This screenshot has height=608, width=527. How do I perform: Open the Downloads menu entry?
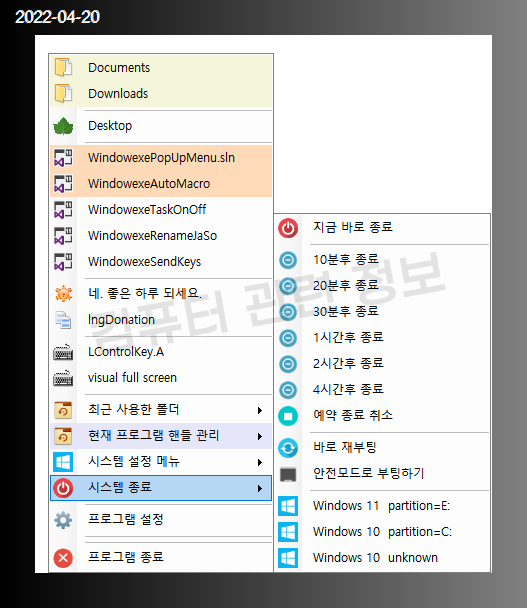coord(161,94)
